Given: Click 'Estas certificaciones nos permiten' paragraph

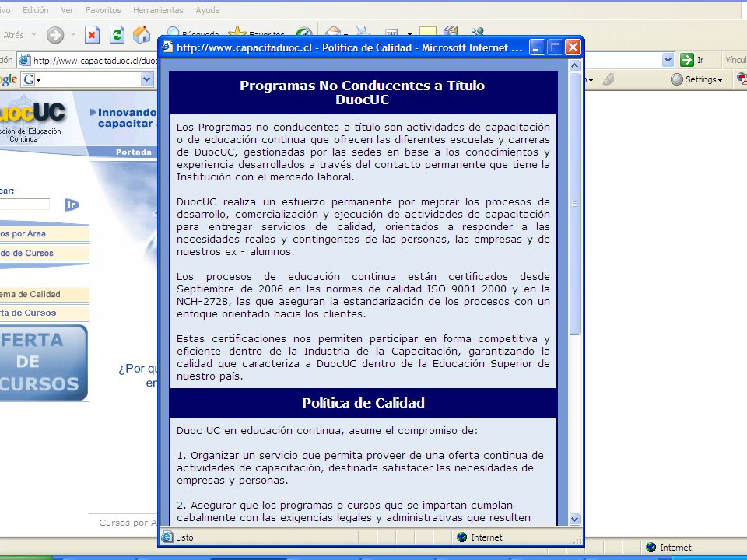Looking at the screenshot, I should click(x=363, y=357).
